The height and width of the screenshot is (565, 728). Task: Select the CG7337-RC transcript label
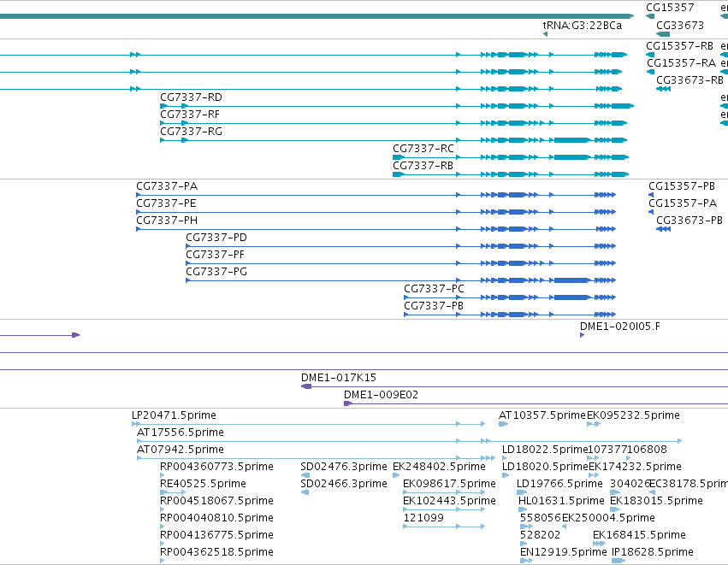[x=423, y=149]
